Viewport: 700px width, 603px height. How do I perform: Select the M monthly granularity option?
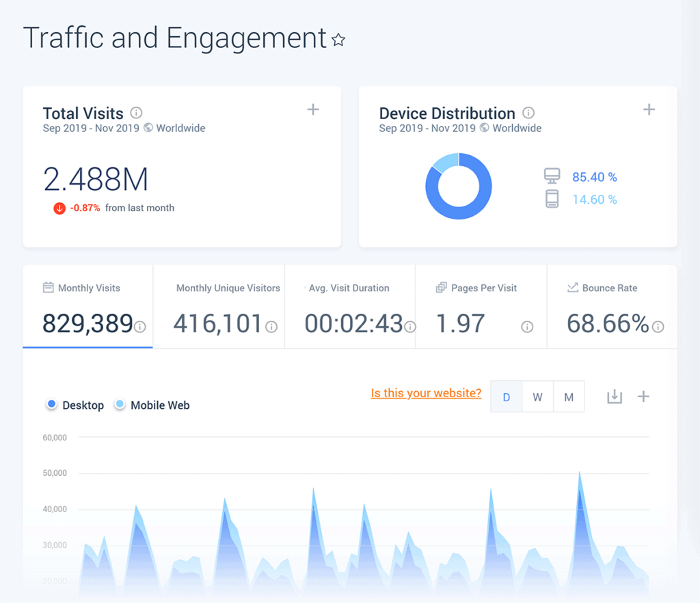569,397
